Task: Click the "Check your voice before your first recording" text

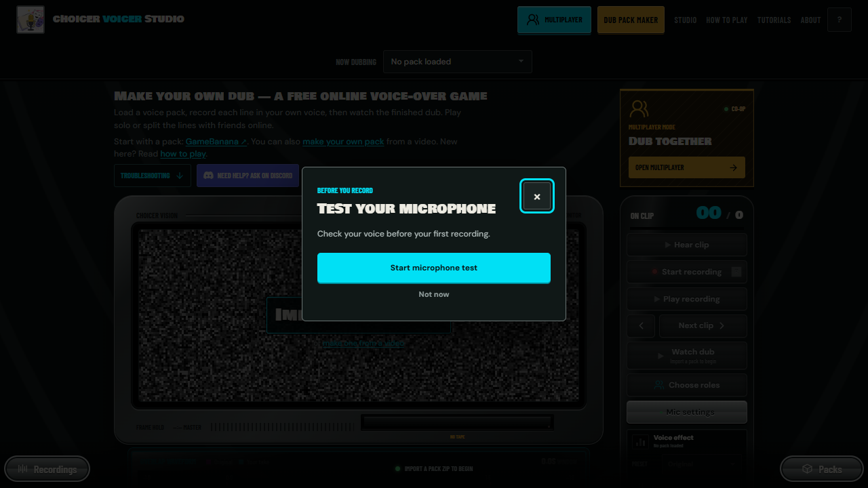Action: point(403,234)
